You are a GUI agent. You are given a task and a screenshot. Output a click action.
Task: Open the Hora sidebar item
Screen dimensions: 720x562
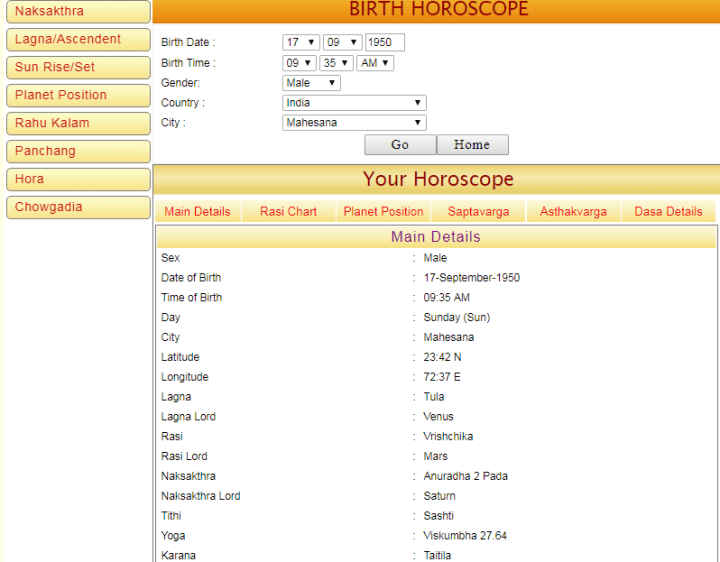[x=77, y=180]
